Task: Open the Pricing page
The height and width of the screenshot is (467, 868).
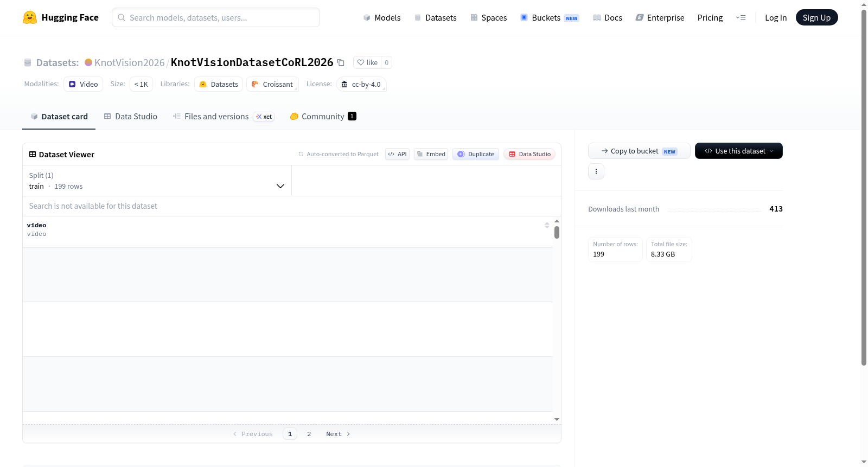Action: pyautogui.click(x=710, y=17)
